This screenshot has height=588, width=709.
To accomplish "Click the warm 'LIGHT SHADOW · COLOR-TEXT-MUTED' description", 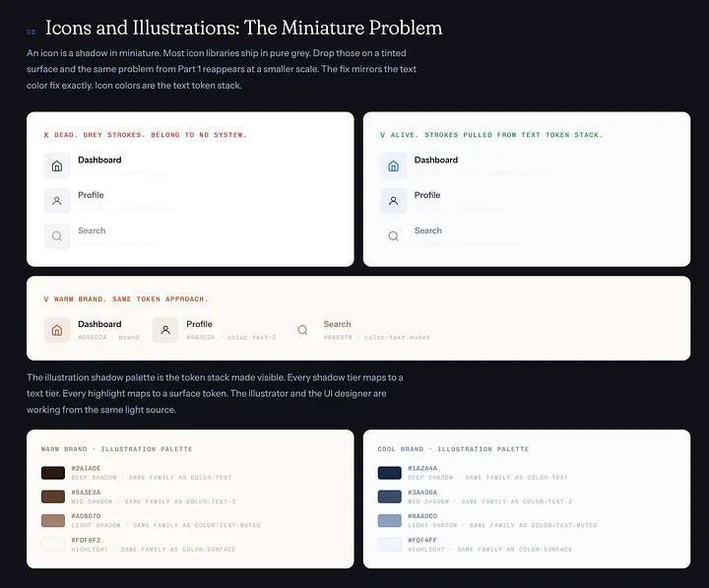I will coord(166,526).
